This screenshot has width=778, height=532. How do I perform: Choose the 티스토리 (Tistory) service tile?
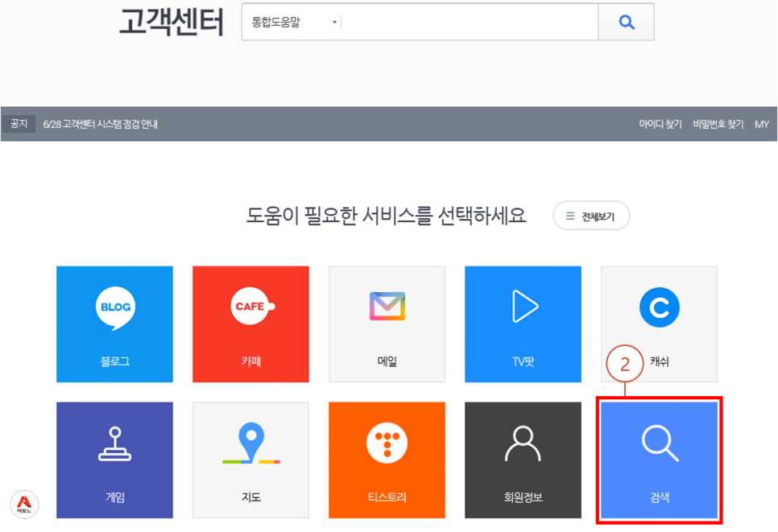(x=387, y=460)
